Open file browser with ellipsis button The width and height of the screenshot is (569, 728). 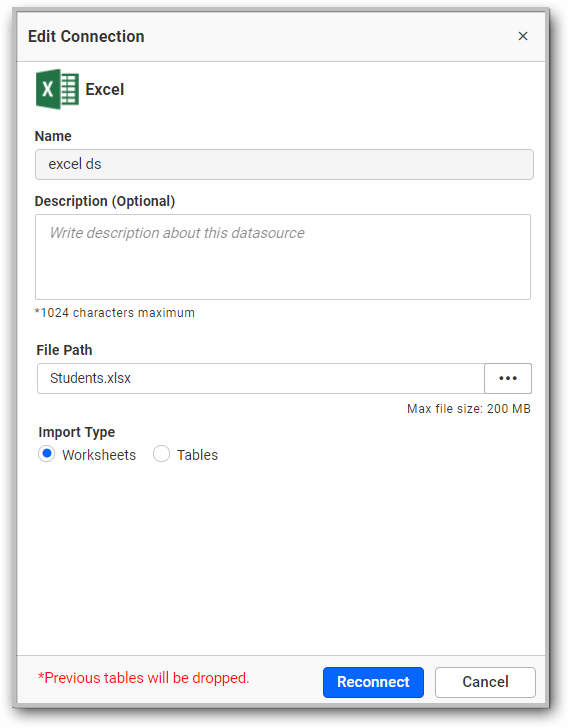click(x=508, y=378)
